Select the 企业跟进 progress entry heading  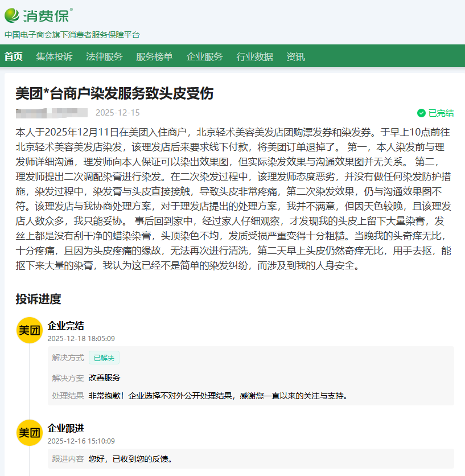pos(66,429)
